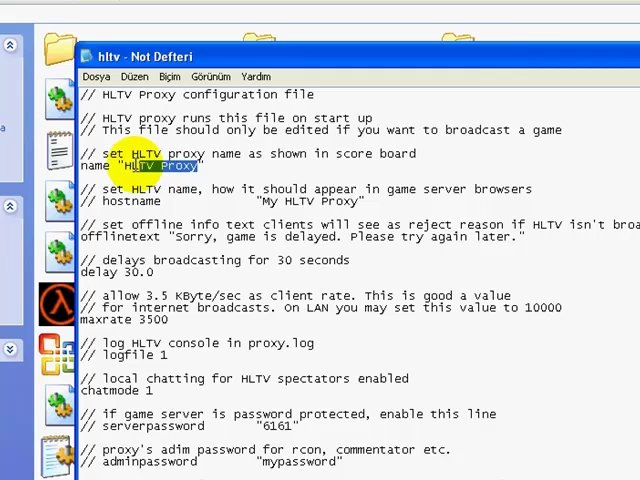Click the comment "log HLTV console in proxy.log"
This screenshot has height=480, width=640.
(197, 343)
